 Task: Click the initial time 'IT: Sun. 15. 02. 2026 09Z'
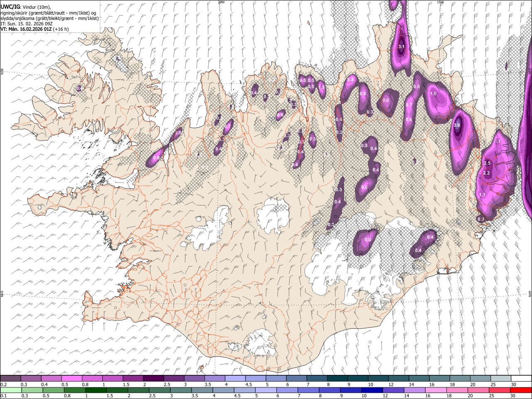(x=26, y=24)
